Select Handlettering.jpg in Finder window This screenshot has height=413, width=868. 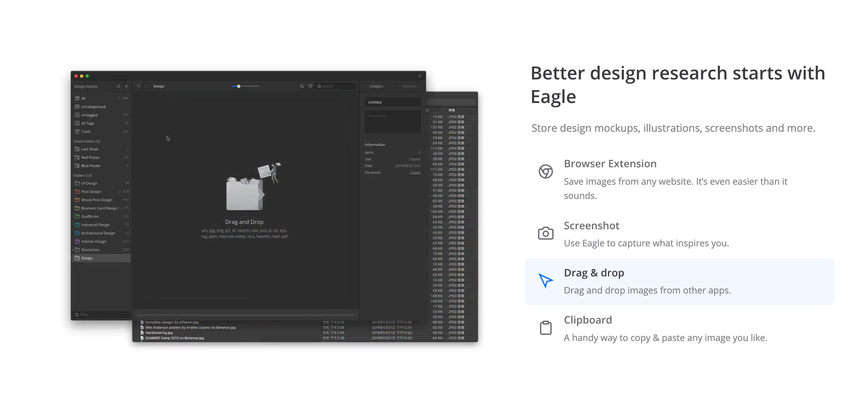pyautogui.click(x=158, y=333)
